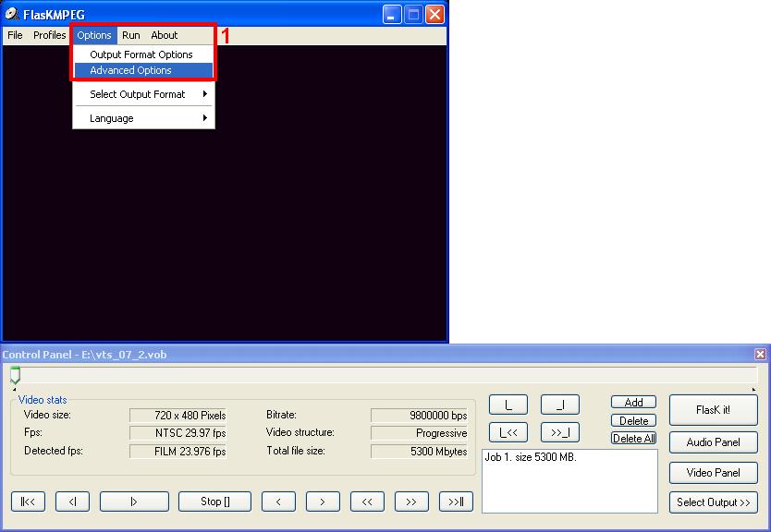
Task: Click the Add job button
Action: click(x=633, y=403)
